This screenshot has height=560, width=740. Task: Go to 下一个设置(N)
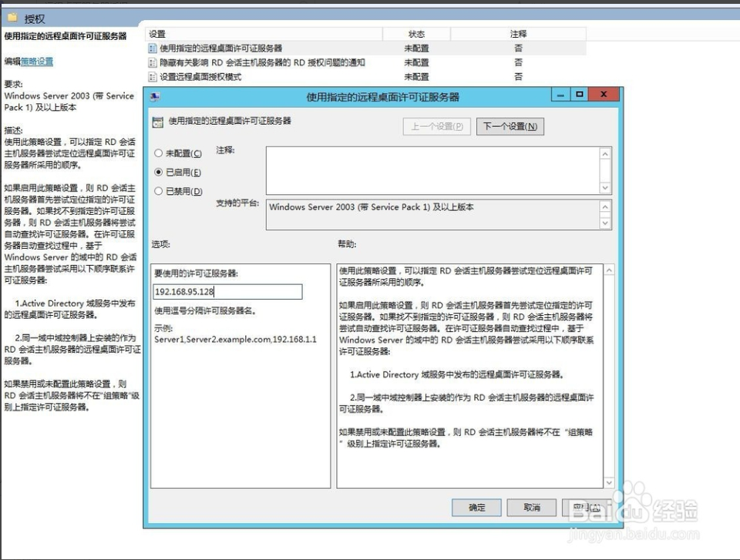point(510,126)
